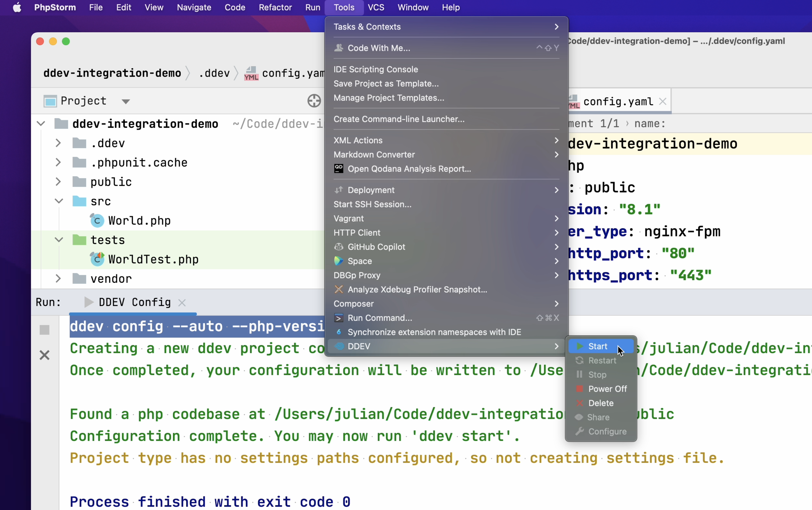Screen dimensions: 812x510
Task: Select World.php in the project tree
Action: 139,221
